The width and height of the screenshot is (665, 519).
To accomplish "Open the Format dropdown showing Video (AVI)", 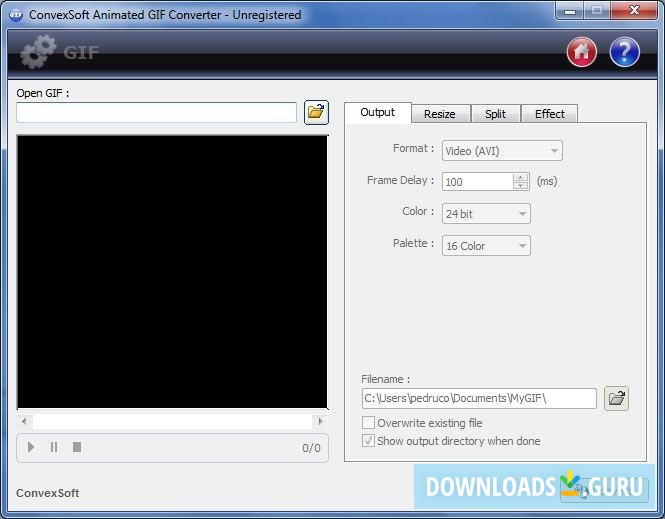I will (502, 151).
